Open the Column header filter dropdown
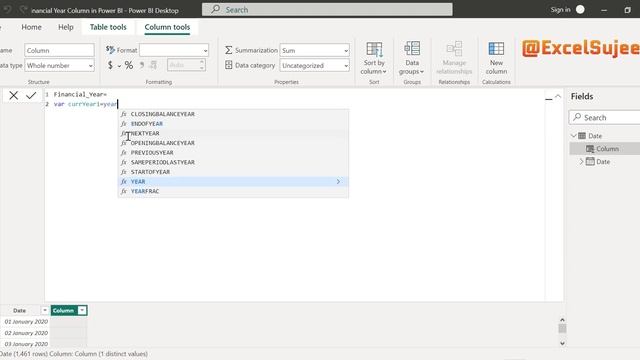Screen dimensions: 640x360 (82, 311)
